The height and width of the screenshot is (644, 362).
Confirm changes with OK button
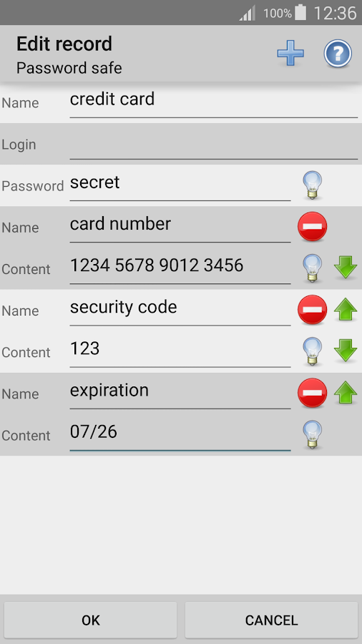(x=91, y=620)
